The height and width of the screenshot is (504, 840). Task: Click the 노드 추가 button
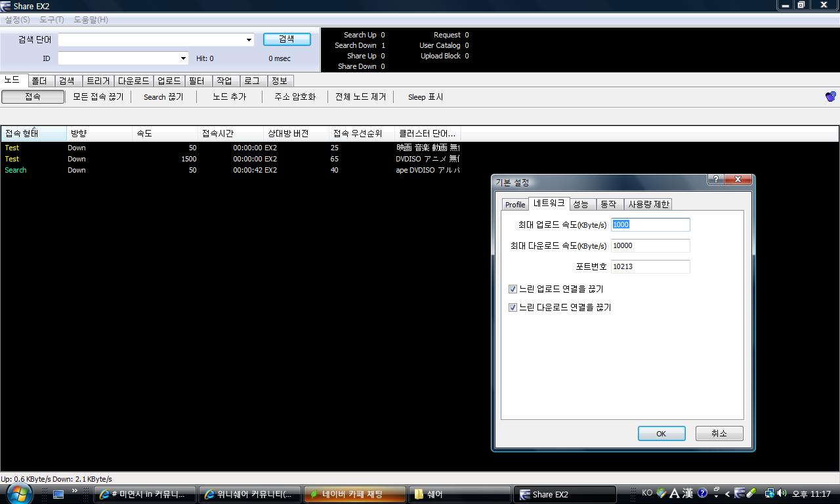point(230,96)
